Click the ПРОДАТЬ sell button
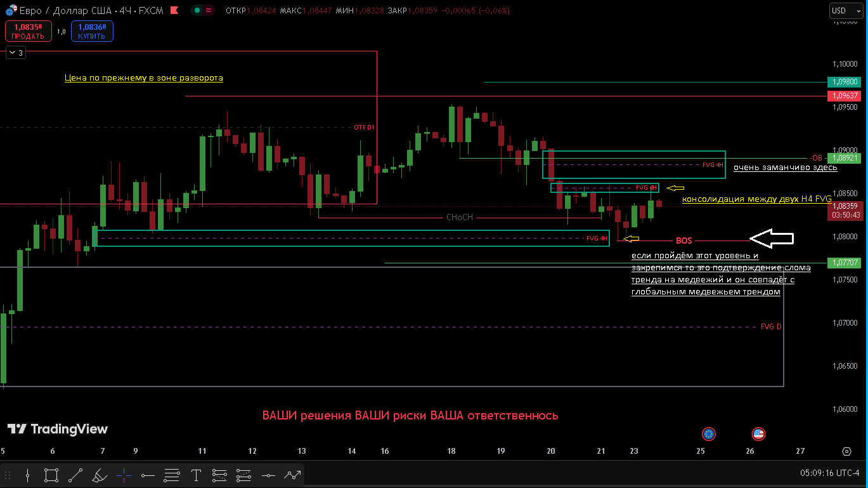The image size is (868, 488). (x=29, y=31)
